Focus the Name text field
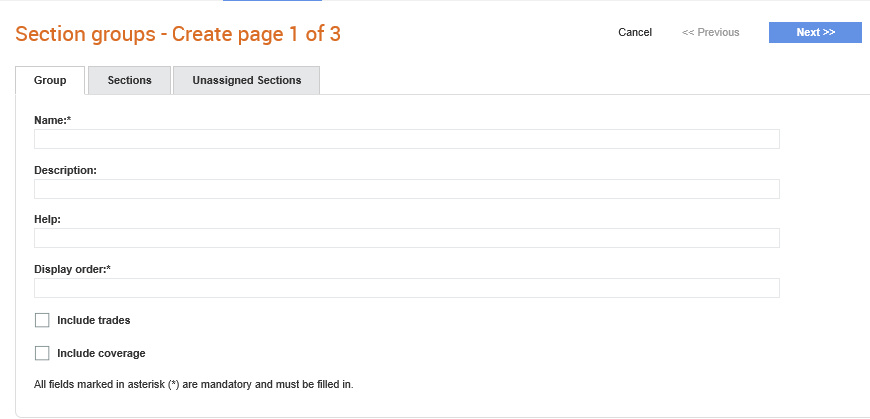This screenshot has height=419, width=870. tap(407, 139)
